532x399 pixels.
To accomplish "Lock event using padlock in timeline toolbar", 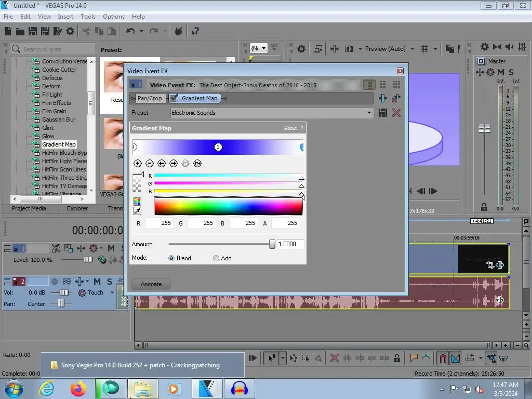I will 396,358.
